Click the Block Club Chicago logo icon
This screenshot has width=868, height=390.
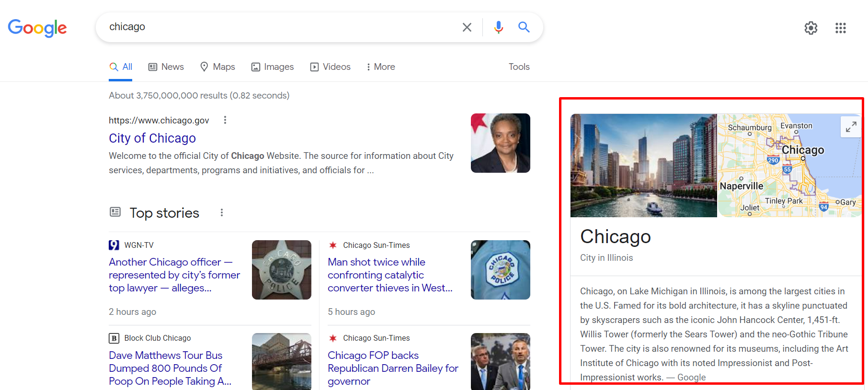click(114, 338)
